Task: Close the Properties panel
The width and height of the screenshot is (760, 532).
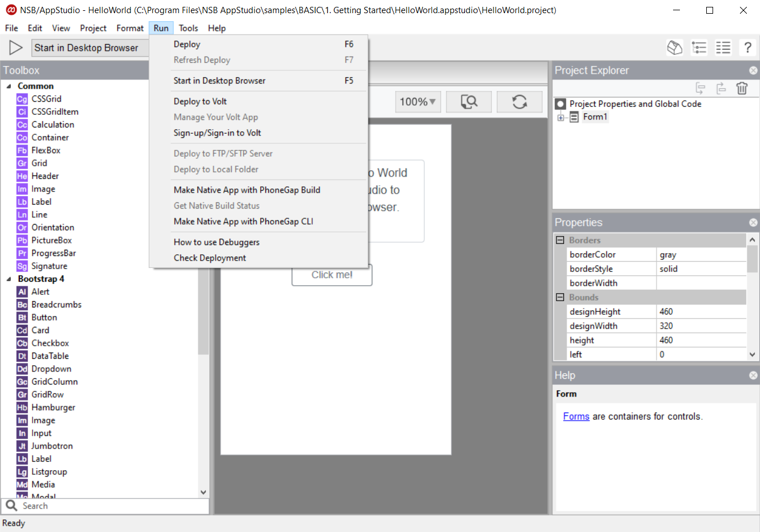Action: 753,222
